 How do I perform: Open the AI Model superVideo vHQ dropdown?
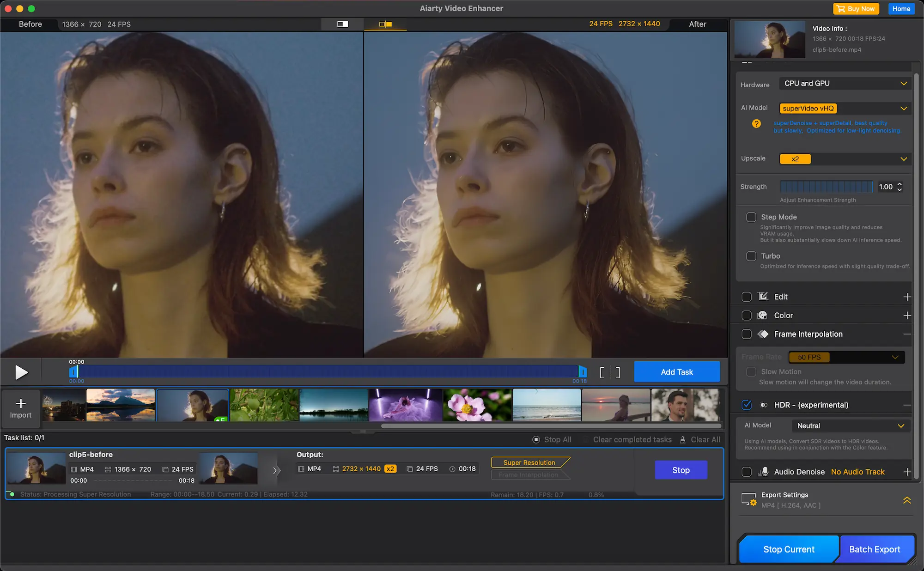pos(845,109)
